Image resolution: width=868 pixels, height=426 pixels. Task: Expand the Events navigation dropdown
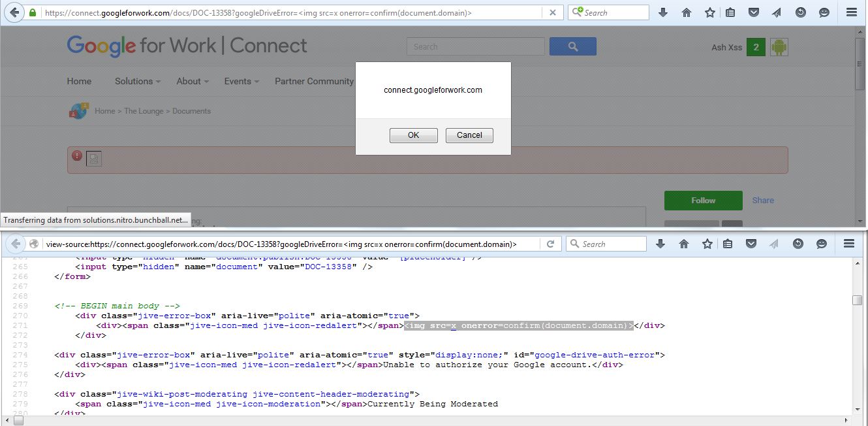pyautogui.click(x=241, y=81)
